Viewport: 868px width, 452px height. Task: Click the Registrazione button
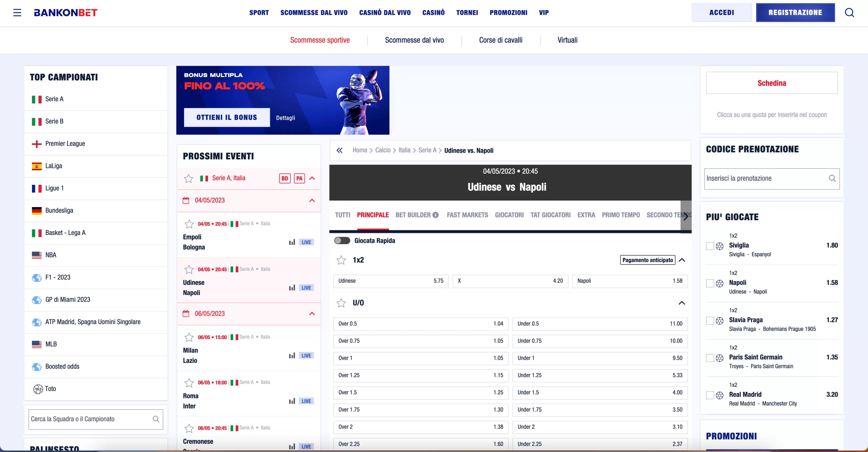pyautogui.click(x=795, y=13)
